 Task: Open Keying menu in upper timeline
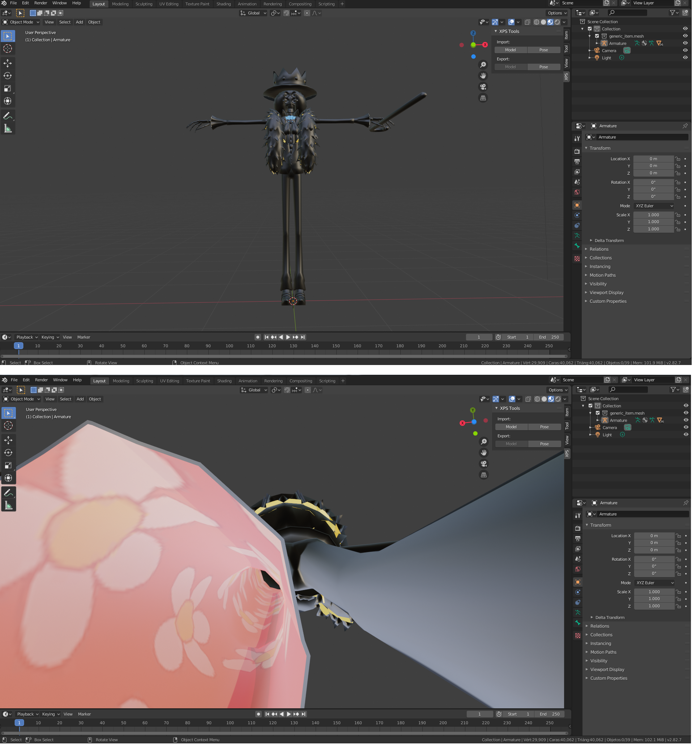click(50, 338)
